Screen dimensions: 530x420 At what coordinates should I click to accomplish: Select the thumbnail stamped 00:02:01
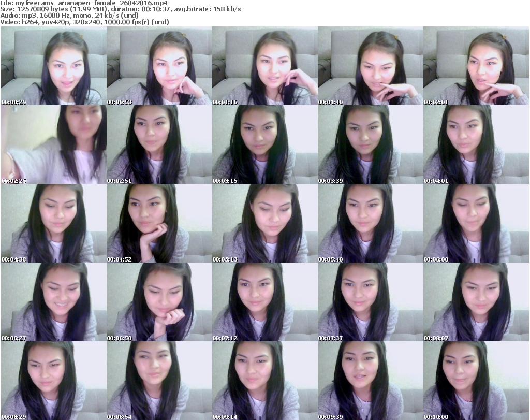point(476,66)
